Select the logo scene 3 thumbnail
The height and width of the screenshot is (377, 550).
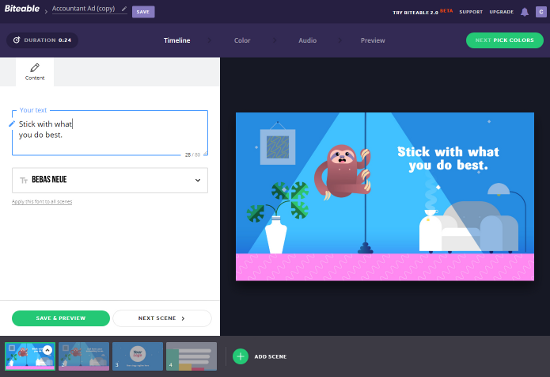(138, 356)
